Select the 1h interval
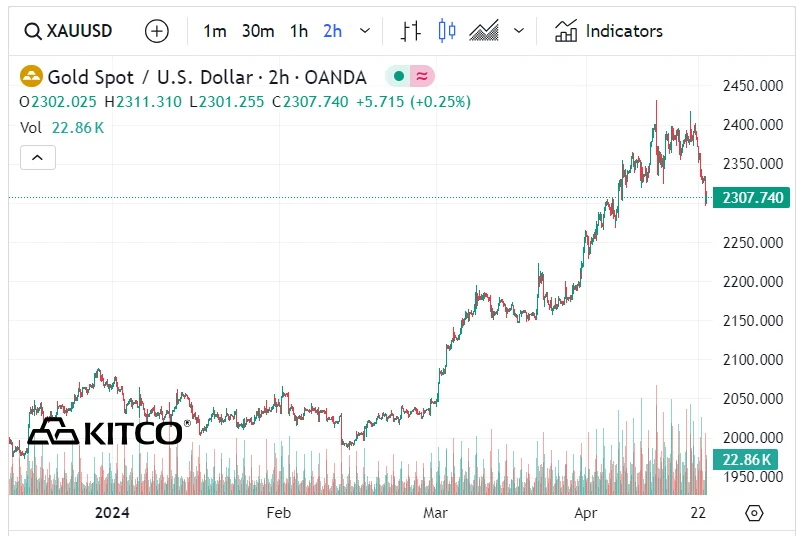 pos(299,31)
